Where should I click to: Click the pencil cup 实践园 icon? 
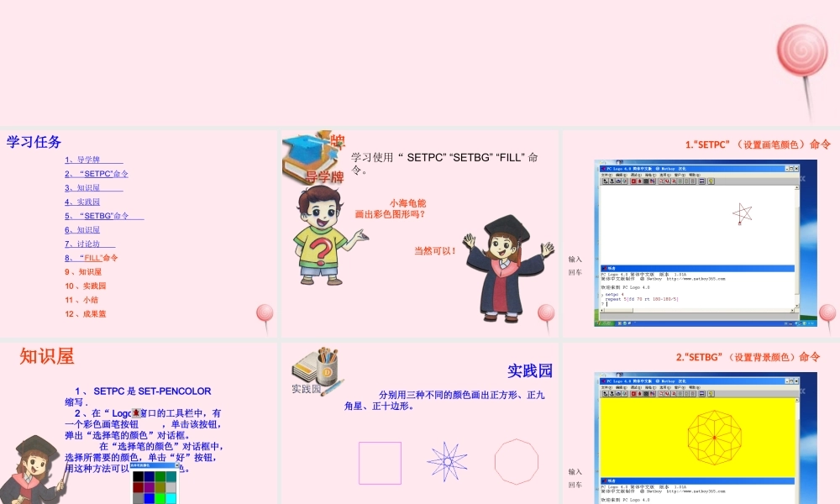[x=318, y=371]
